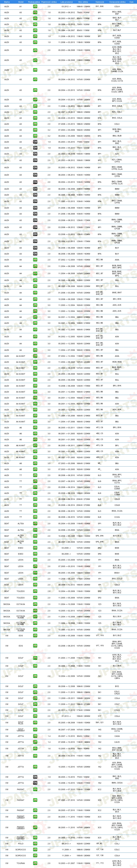The width and height of the screenshot is (137, 868).
Task: Click the fuel icon in the Golf 517 CDLA row
Action: tap(35, 716)
